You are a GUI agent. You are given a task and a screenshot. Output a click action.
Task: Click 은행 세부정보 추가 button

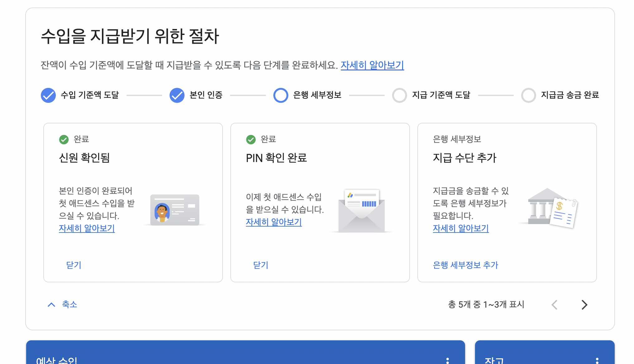pyautogui.click(x=465, y=265)
